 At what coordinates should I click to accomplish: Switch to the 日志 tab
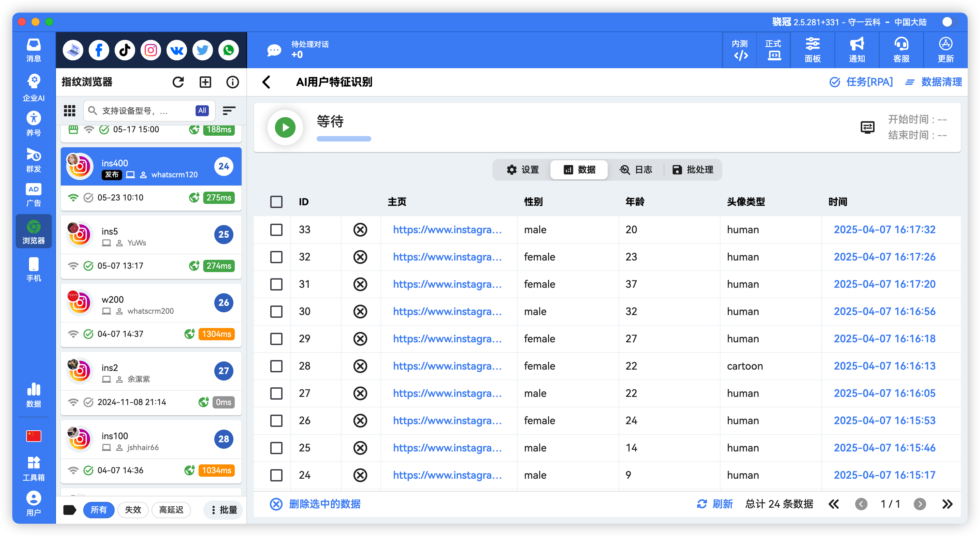pos(636,169)
